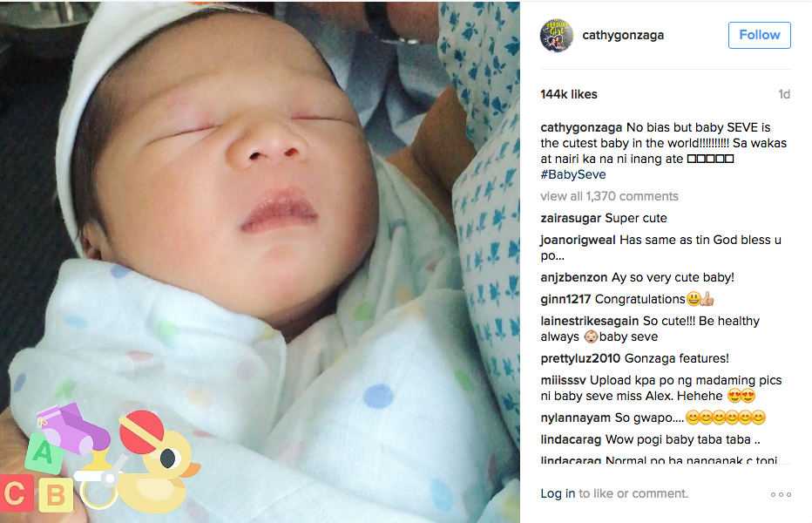
Task: Open joanorigweal's profile
Action: pos(578,240)
